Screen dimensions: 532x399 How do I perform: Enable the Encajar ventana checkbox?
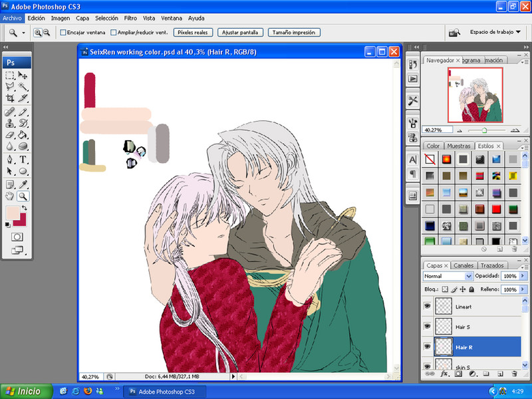(63, 33)
